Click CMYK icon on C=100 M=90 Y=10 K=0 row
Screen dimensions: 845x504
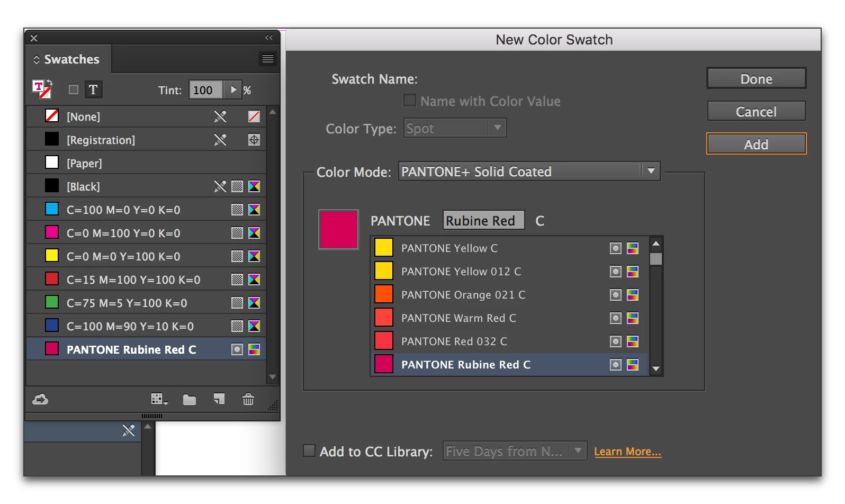click(254, 326)
